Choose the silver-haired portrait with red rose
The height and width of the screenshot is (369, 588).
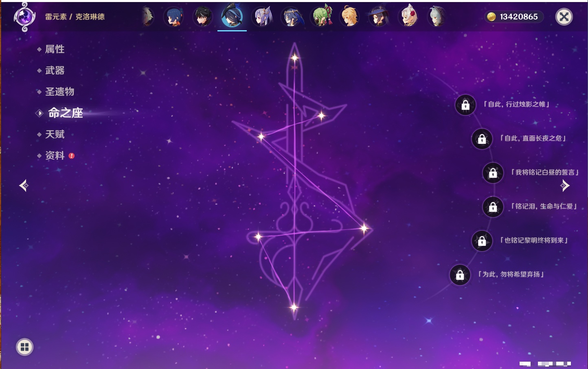(x=408, y=16)
